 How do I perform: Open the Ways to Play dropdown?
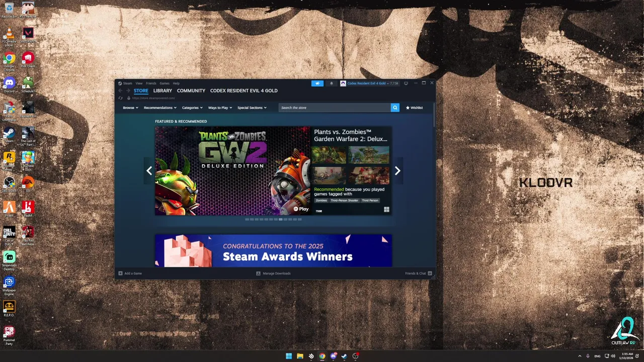[x=220, y=108]
